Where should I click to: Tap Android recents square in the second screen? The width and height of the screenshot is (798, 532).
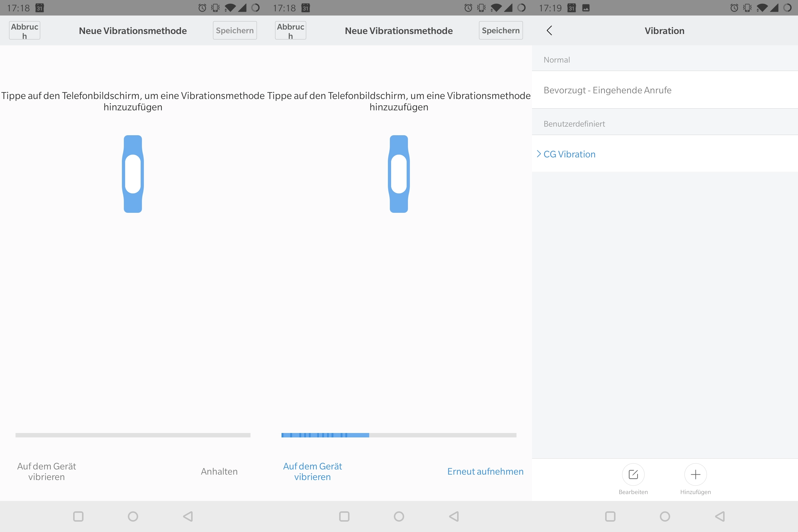[344, 516]
